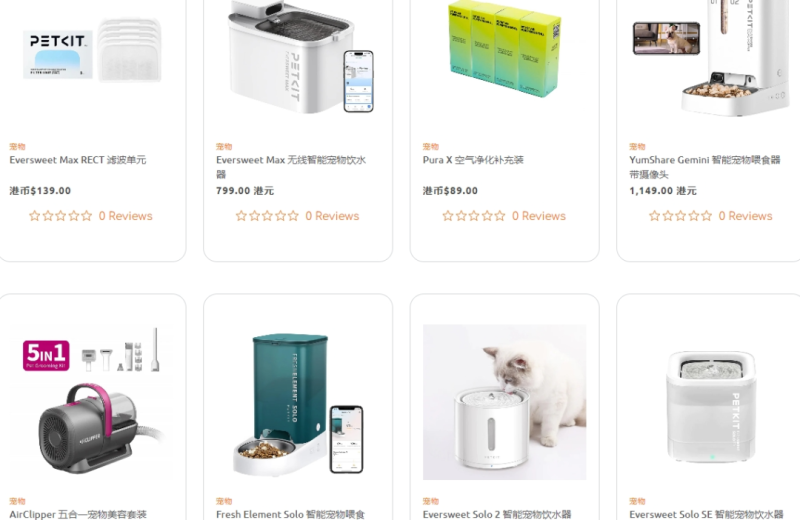Image resolution: width=800 pixels, height=520 pixels.
Task: Open Eversweet Solo 2 fountain cat image
Action: click(505, 402)
